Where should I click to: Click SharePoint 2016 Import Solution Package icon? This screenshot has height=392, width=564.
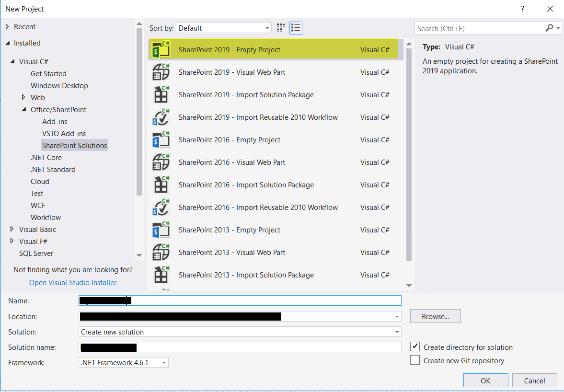(161, 185)
